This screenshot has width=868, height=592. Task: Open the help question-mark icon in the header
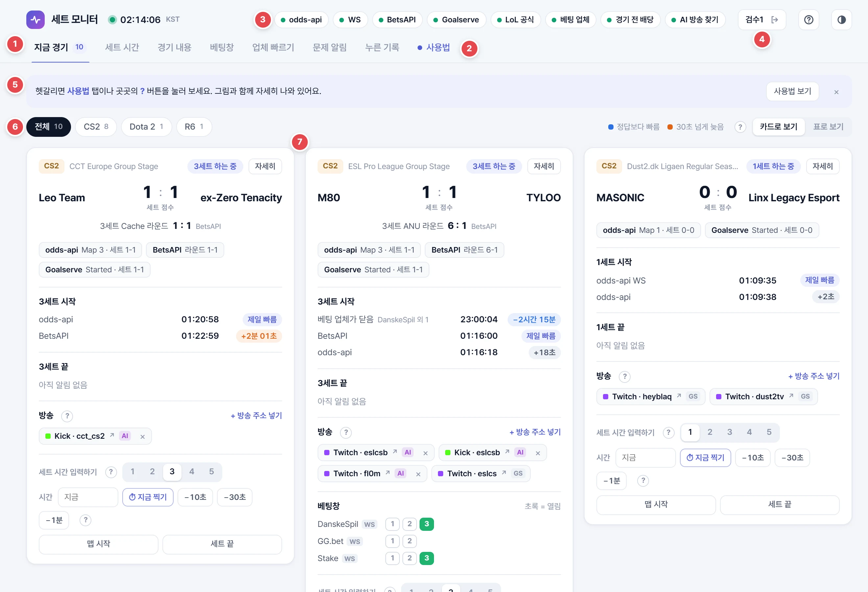point(808,19)
